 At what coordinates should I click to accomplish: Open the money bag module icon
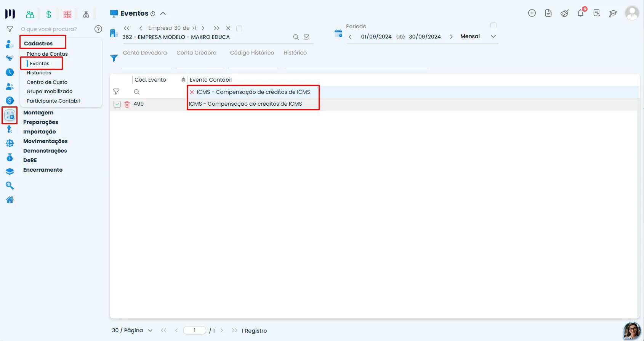tap(86, 14)
